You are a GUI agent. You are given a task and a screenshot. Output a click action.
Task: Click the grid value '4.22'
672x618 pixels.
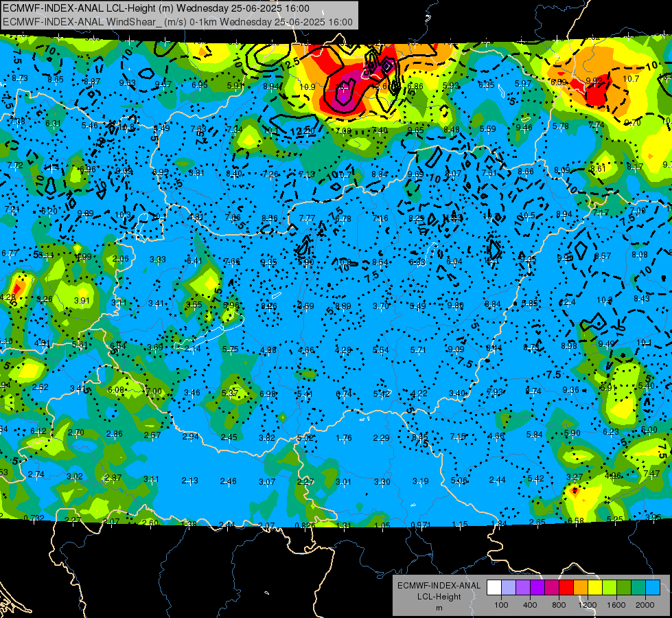coord(419,393)
